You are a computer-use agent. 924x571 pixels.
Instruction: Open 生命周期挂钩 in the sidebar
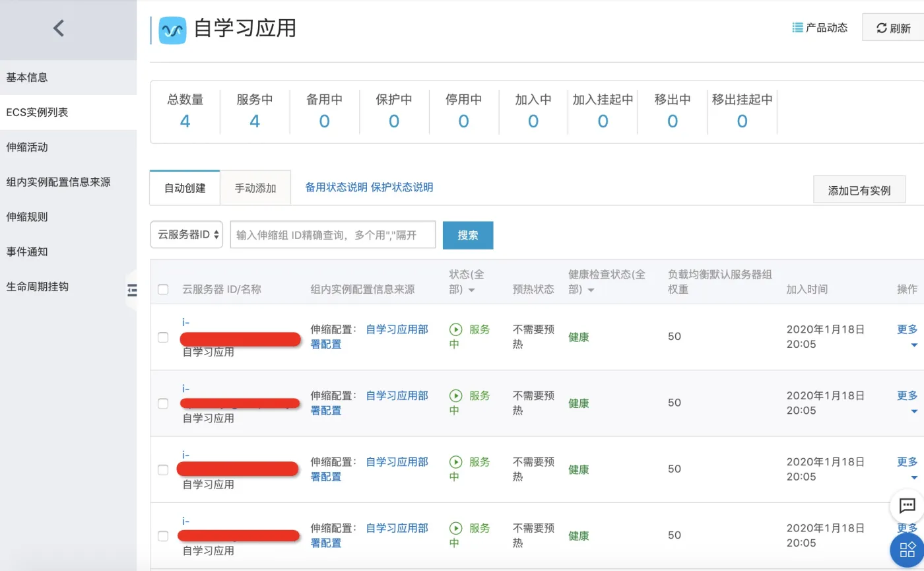point(37,287)
